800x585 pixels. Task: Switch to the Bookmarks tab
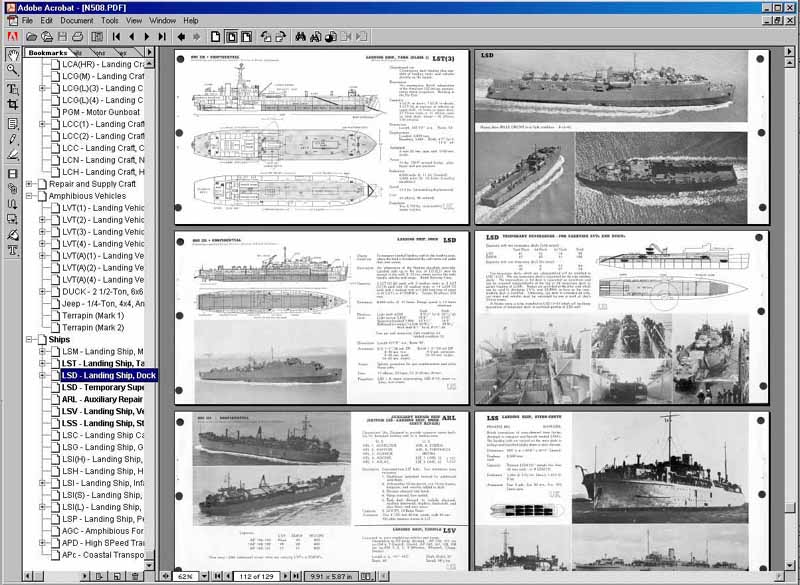click(x=47, y=52)
